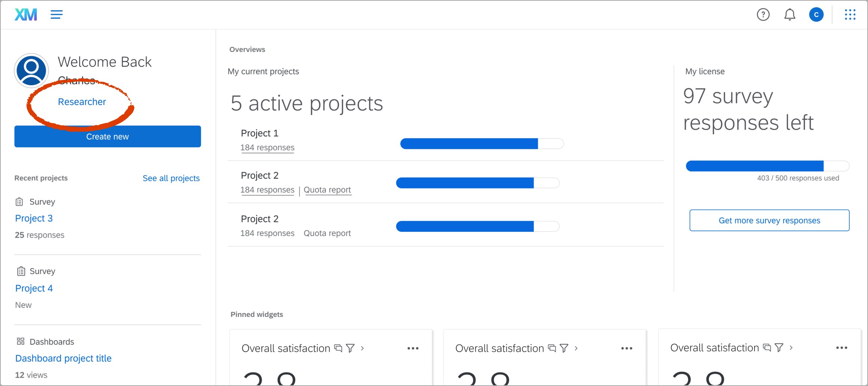Open the notifications bell
The height and width of the screenshot is (386, 868).
tap(789, 15)
